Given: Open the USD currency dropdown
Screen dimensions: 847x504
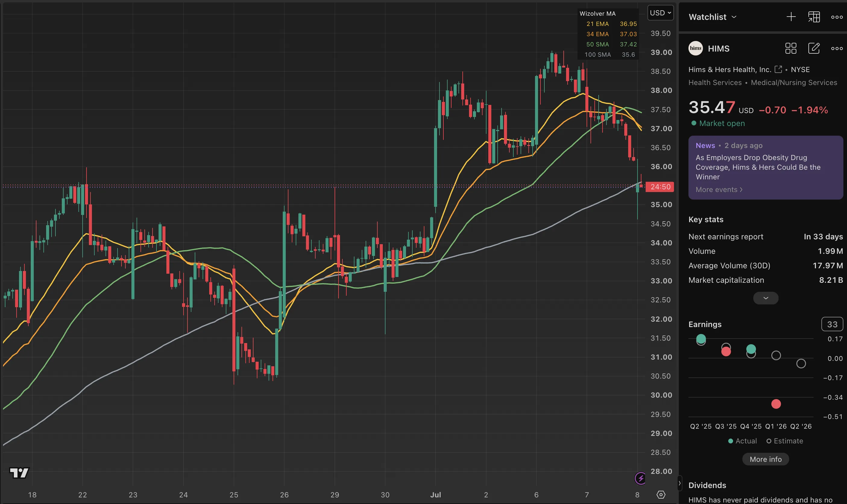Looking at the screenshot, I should (660, 13).
